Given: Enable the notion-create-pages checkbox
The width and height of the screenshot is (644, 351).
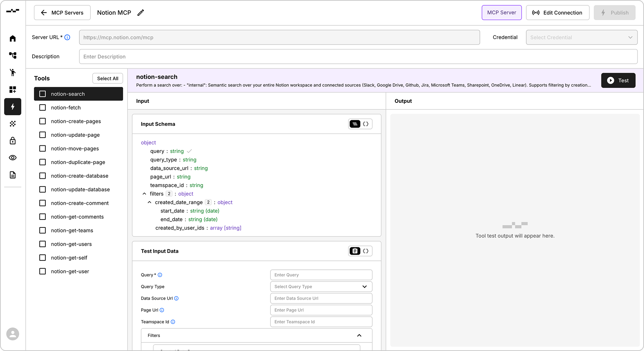Looking at the screenshot, I should 43,121.
